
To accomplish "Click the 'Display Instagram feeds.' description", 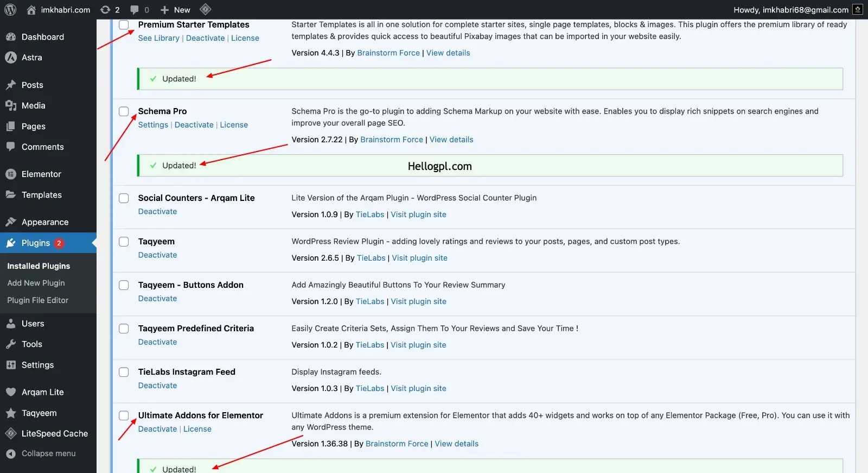I will (336, 372).
